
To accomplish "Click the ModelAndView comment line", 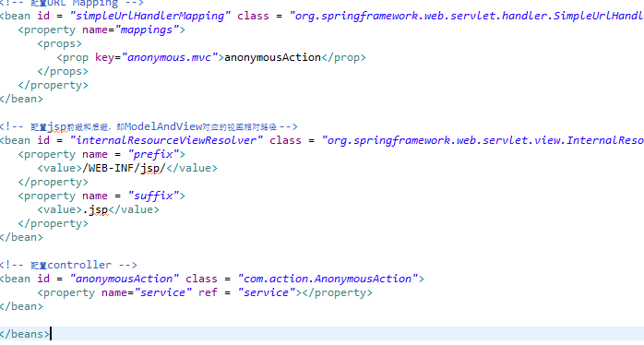I will tap(149, 126).
